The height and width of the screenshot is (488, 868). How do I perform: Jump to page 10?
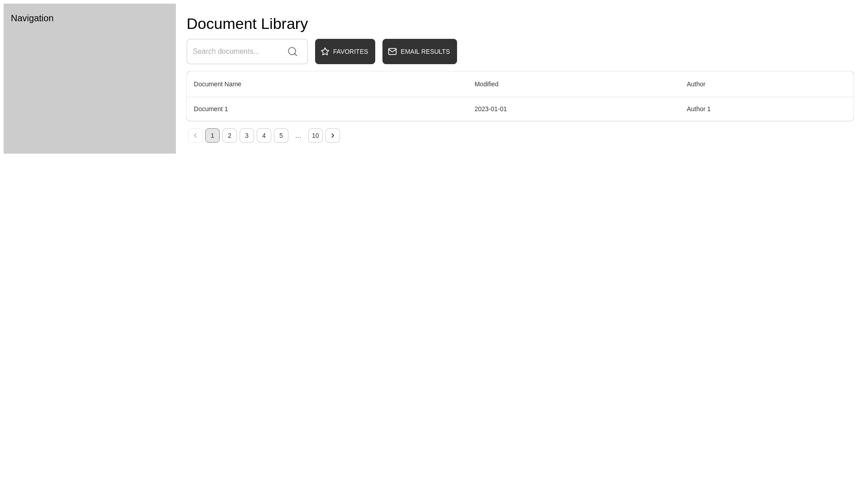pyautogui.click(x=315, y=136)
